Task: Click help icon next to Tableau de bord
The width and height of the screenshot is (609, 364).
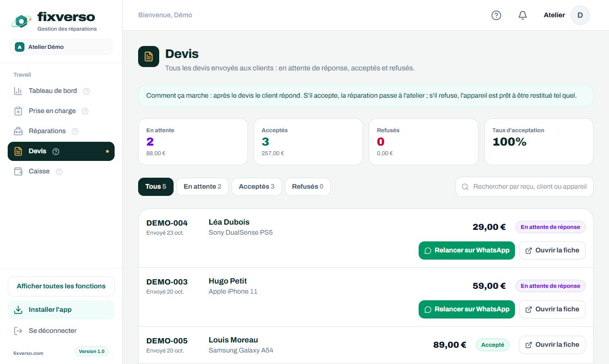Action: [86, 91]
